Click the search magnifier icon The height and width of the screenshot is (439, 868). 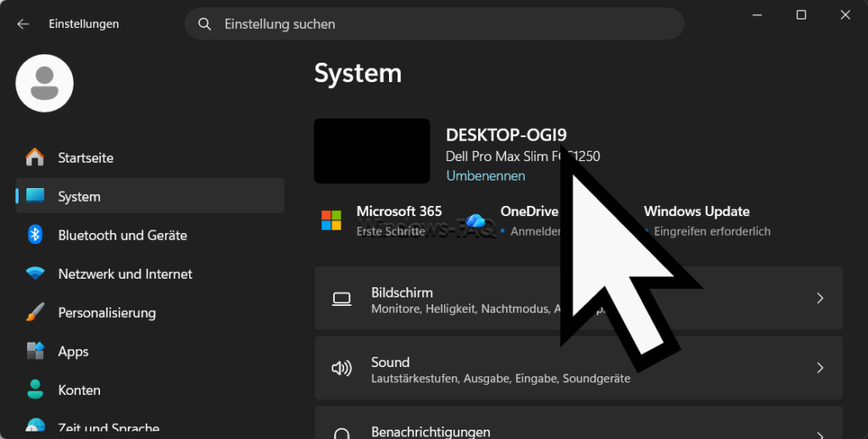204,24
